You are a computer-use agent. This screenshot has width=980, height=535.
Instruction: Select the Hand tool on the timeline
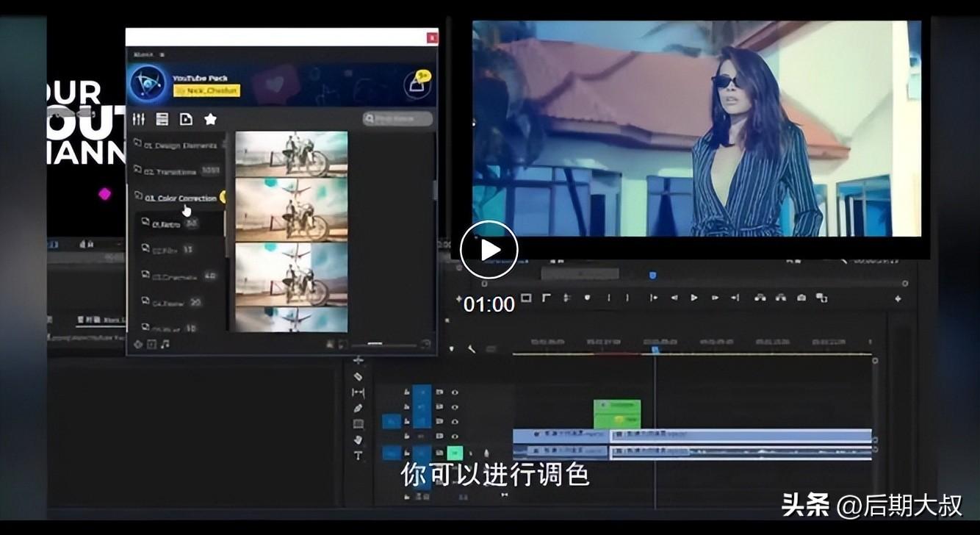[x=359, y=439]
